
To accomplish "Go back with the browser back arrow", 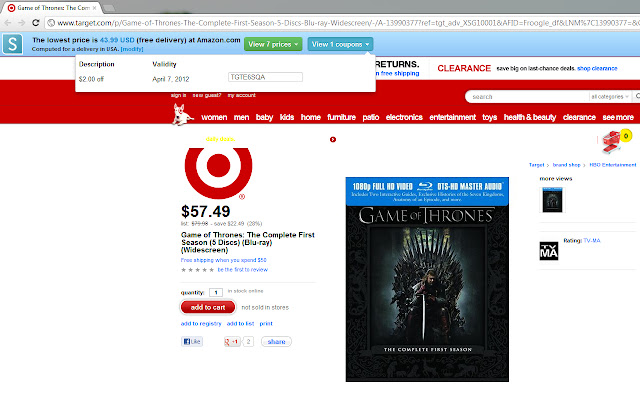I will [8, 23].
